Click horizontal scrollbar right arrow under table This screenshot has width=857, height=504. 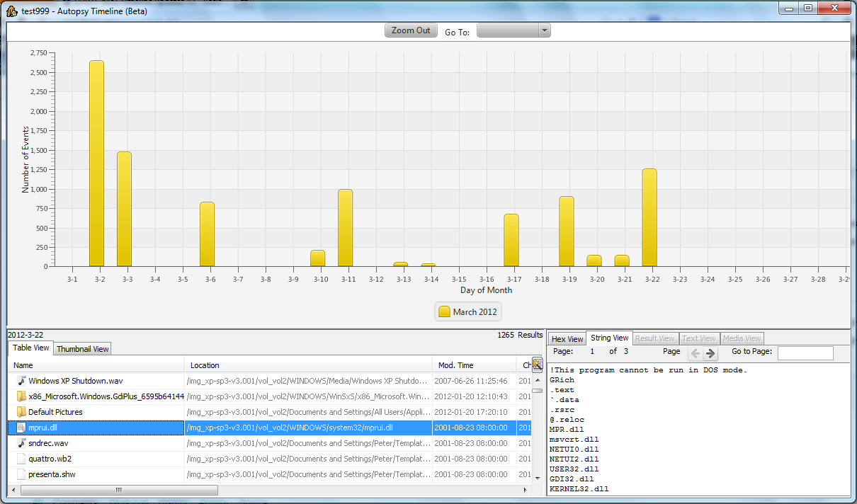525,490
